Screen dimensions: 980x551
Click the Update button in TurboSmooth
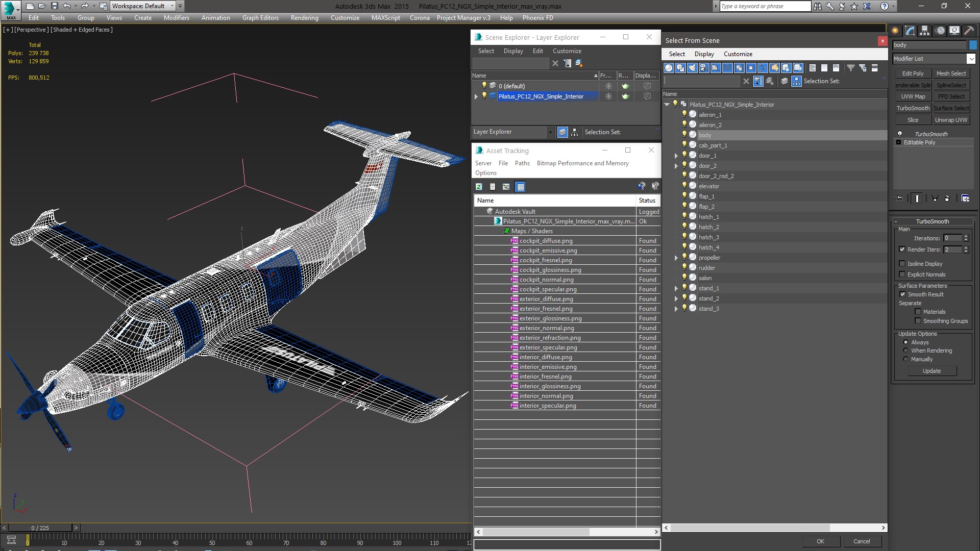pos(932,371)
